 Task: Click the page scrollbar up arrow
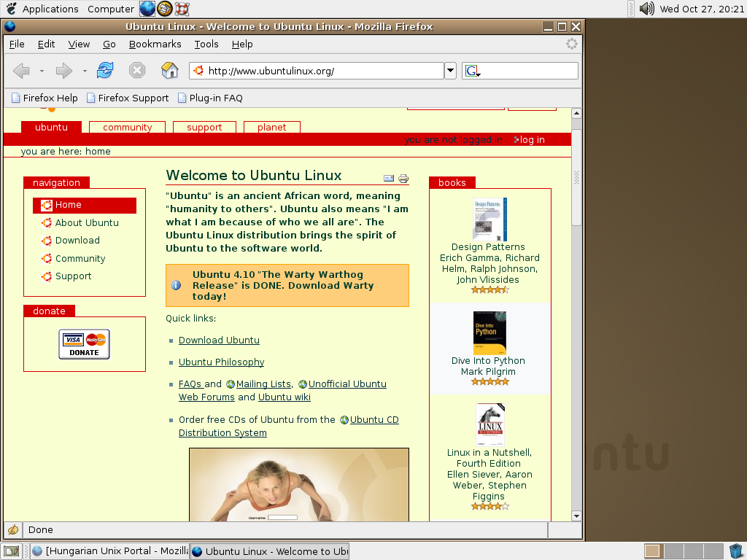(576, 113)
